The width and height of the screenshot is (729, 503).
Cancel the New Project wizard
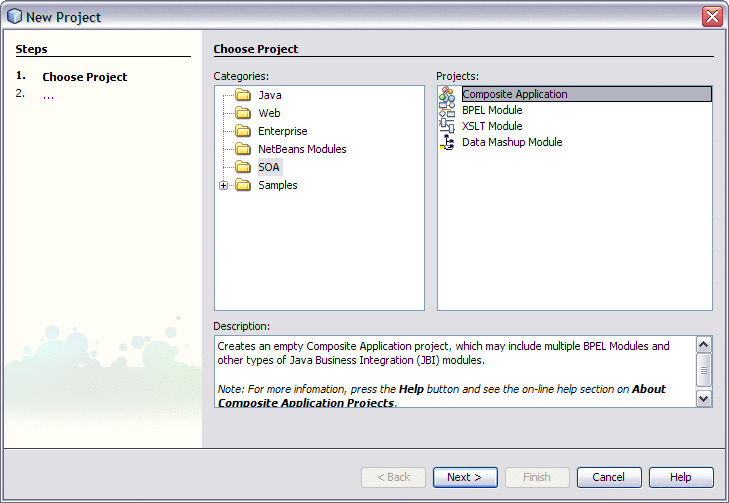[x=609, y=477]
